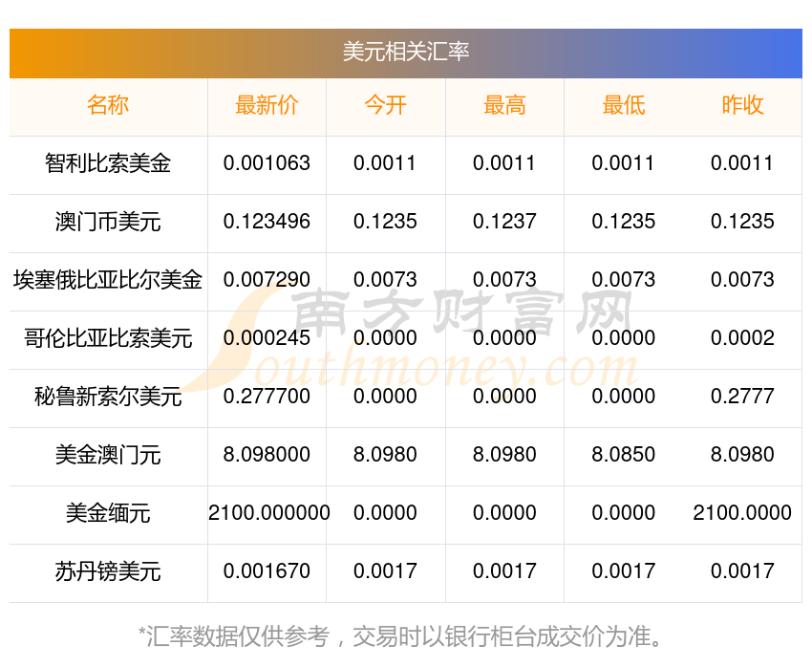Select the 埃塞俄比亚比尔美金 row label
The width and height of the screenshot is (812, 667).
coord(108,280)
